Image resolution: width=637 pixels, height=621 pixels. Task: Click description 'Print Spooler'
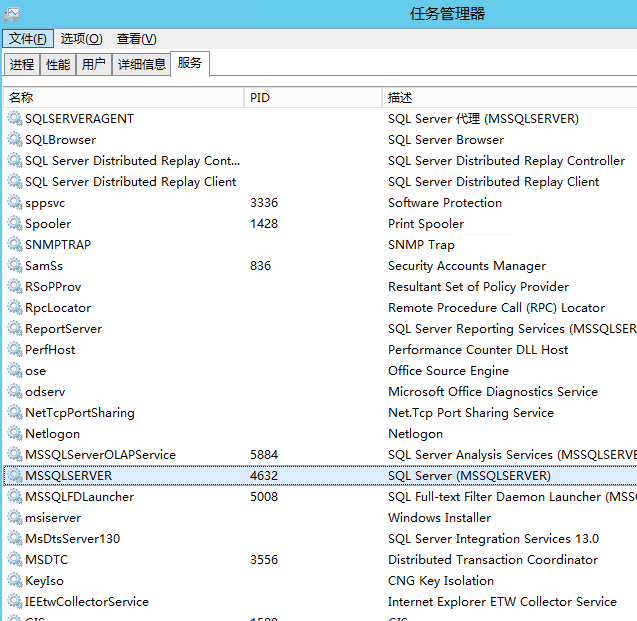(426, 224)
